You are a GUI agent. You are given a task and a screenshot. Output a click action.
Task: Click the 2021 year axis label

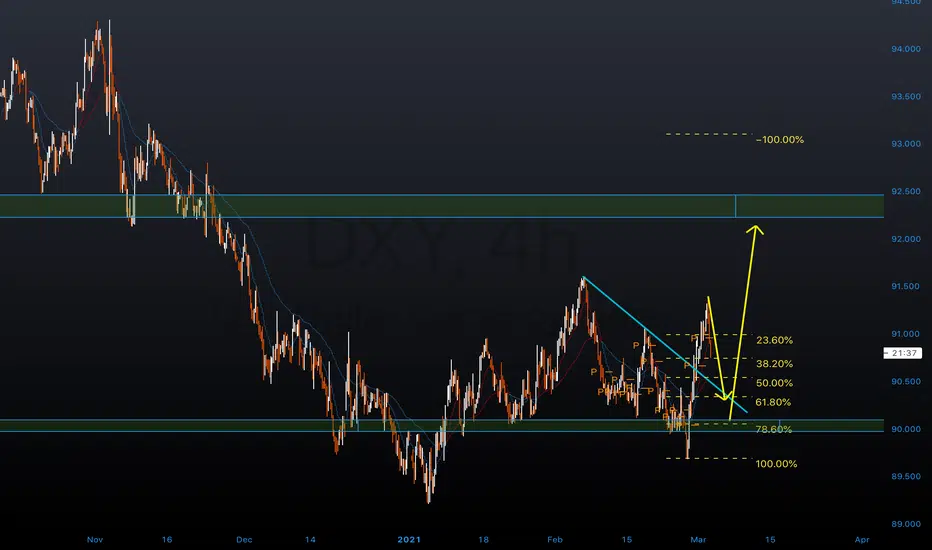pyautogui.click(x=409, y=540)
